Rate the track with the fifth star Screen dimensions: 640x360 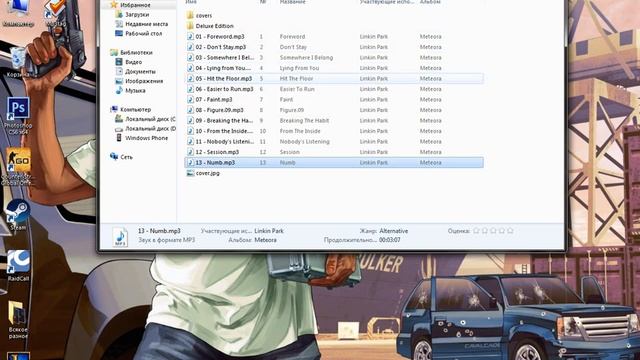[x=510, y=231]
